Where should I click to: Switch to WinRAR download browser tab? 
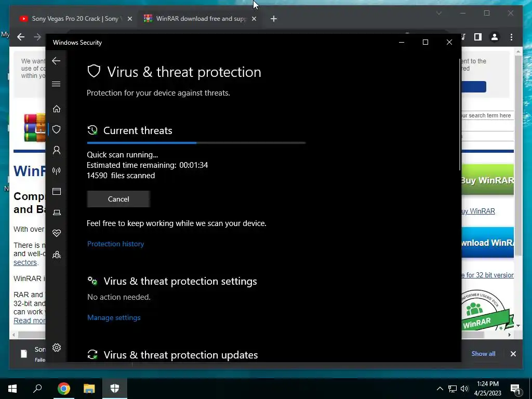200,19
